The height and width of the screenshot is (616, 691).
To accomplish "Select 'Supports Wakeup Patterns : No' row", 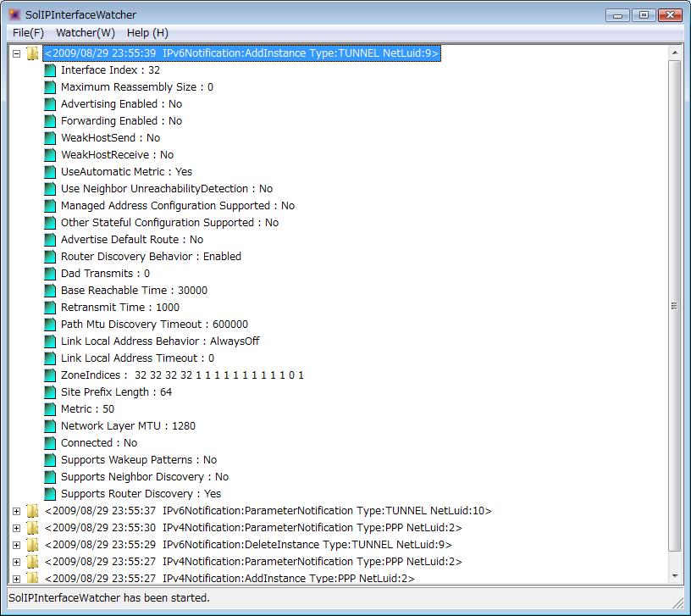I will click(139, 460).
